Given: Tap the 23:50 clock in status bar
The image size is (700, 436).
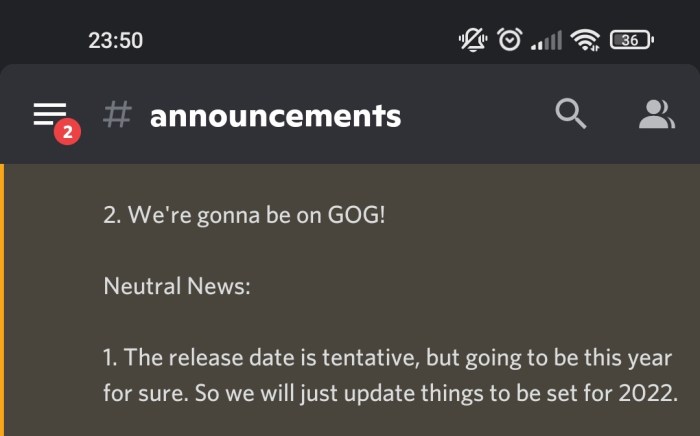Looking at the screenshot, I should [116, 41].
